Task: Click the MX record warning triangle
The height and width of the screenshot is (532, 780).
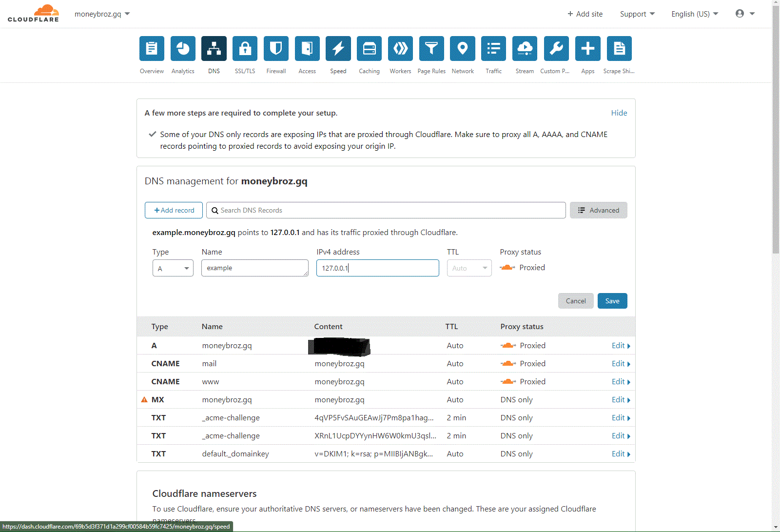Action: (x=144, y=399)
